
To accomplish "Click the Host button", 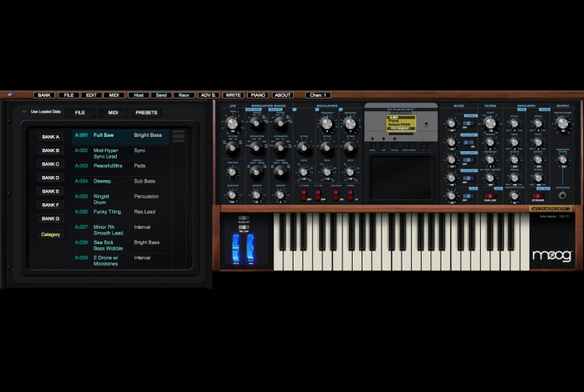I will pos(138,95).
